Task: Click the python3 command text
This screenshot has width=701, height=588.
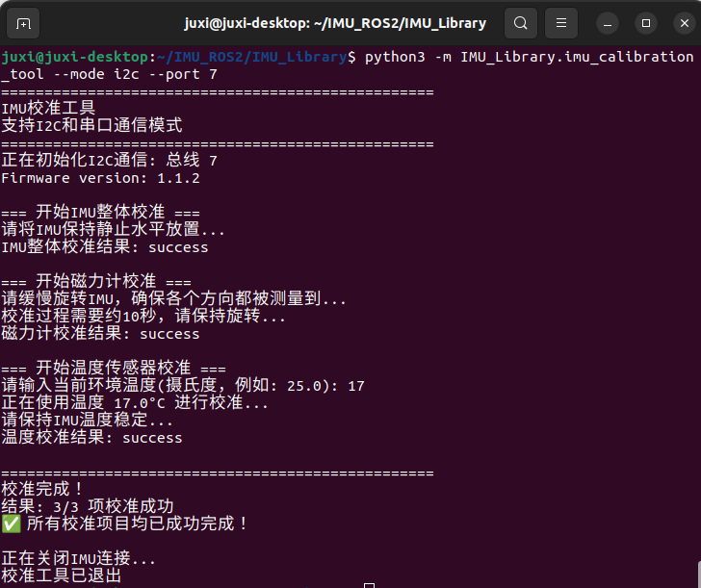Action: pyautogui.click(x=395, y=57)
